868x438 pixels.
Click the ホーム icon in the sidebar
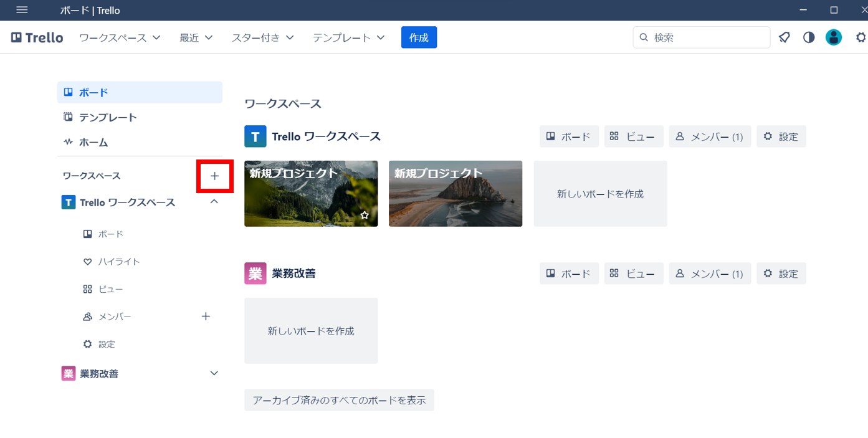coord(68,141)
